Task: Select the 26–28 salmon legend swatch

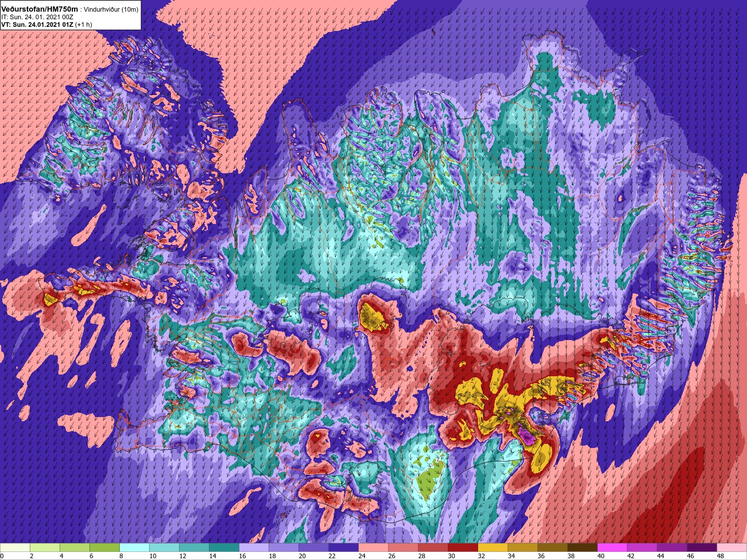Action: point(404,548)
